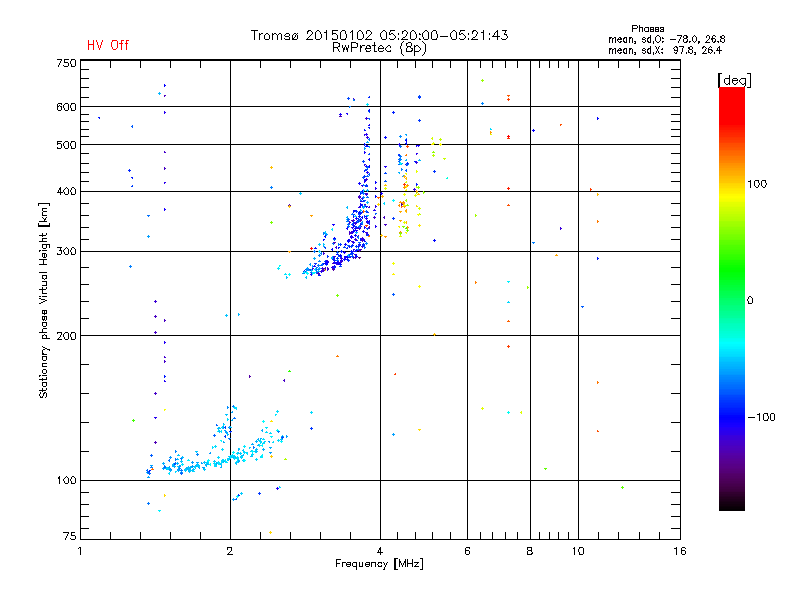Click the y-axis tick label '500'

pyautogui.click(x=66, y=145)
